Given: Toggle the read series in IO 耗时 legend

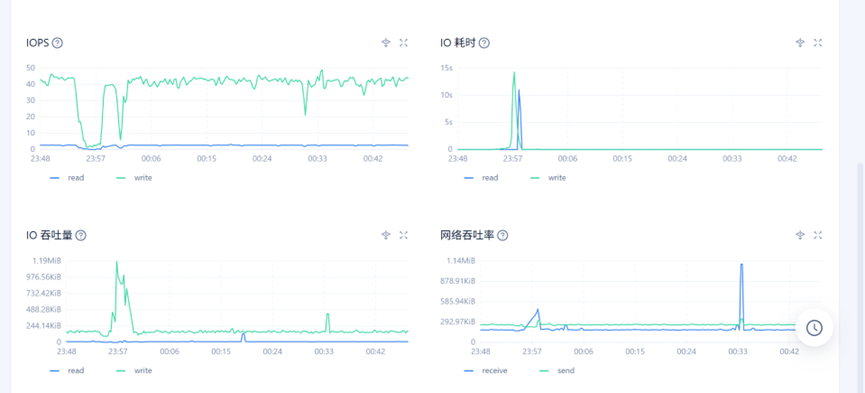Looking at the screenshot, I should point(481,178).
